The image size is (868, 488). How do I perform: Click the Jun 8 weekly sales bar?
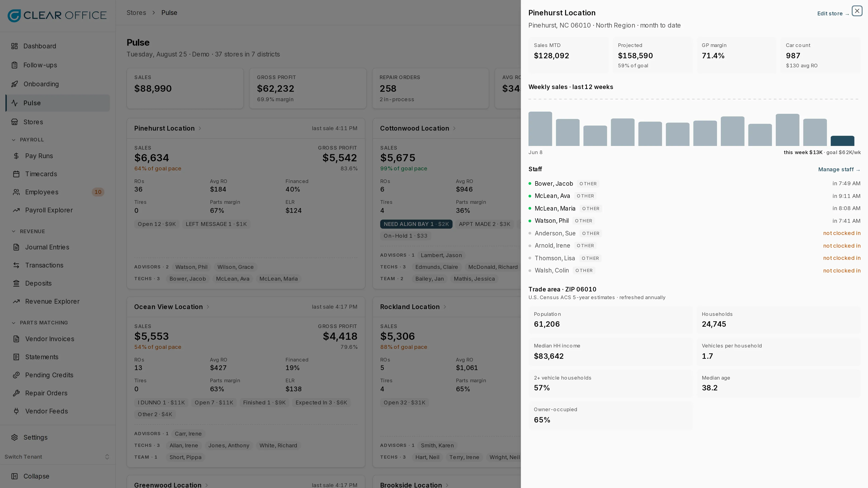(540, 129)
